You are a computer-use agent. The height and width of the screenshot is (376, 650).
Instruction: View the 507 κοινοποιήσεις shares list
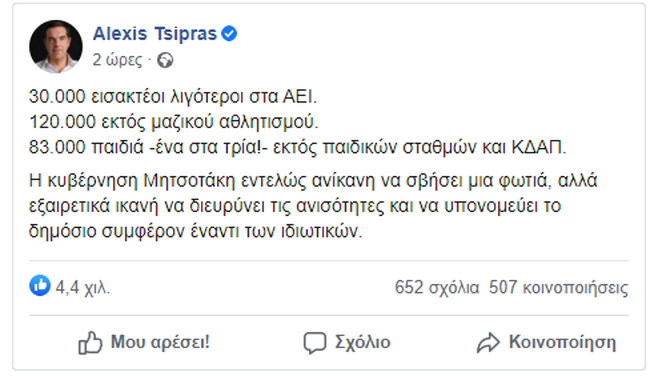(x=558, y=287)
